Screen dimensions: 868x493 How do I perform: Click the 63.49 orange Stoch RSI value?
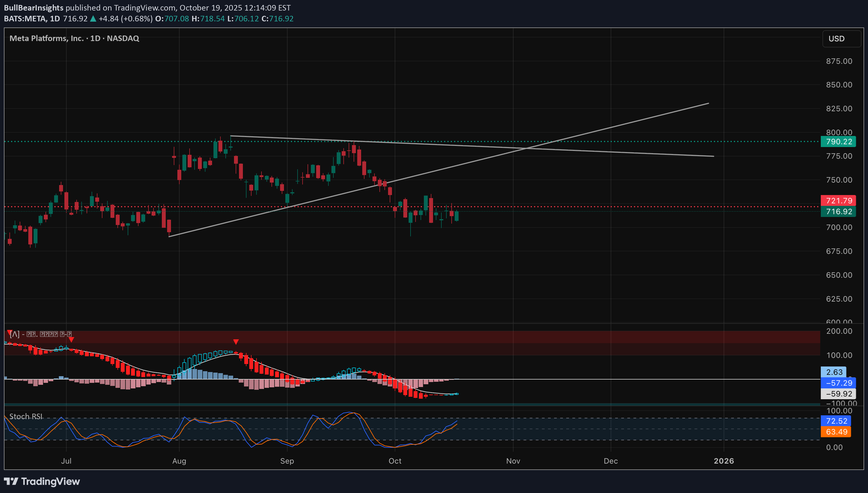(x=836, y=432)
